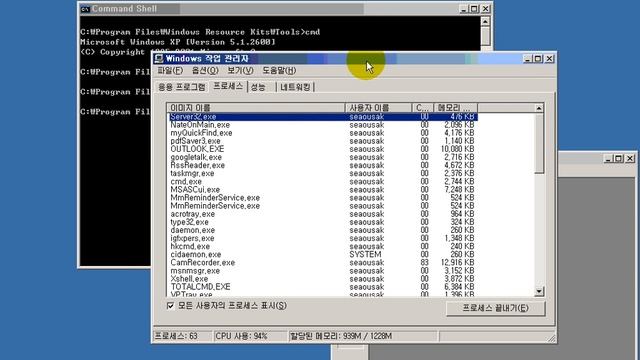The width and height of the screenshot is (640, 360).
Task: Switch to the 성능 tab
Action: click(258, 87)
